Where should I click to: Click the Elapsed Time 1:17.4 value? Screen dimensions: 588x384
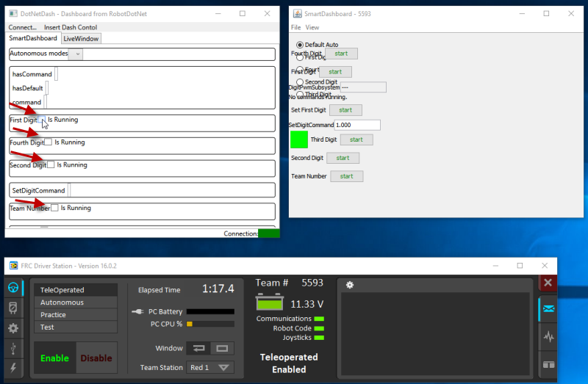click(218, 289)
